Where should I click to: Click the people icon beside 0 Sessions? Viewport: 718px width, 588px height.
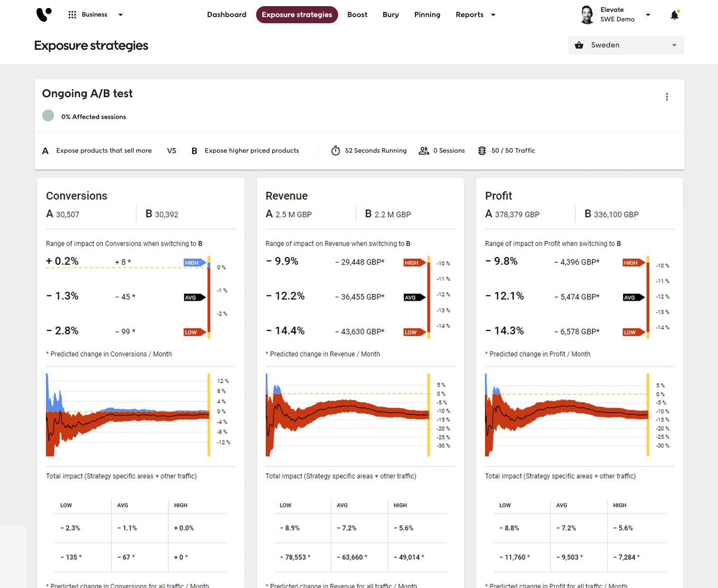423,151
